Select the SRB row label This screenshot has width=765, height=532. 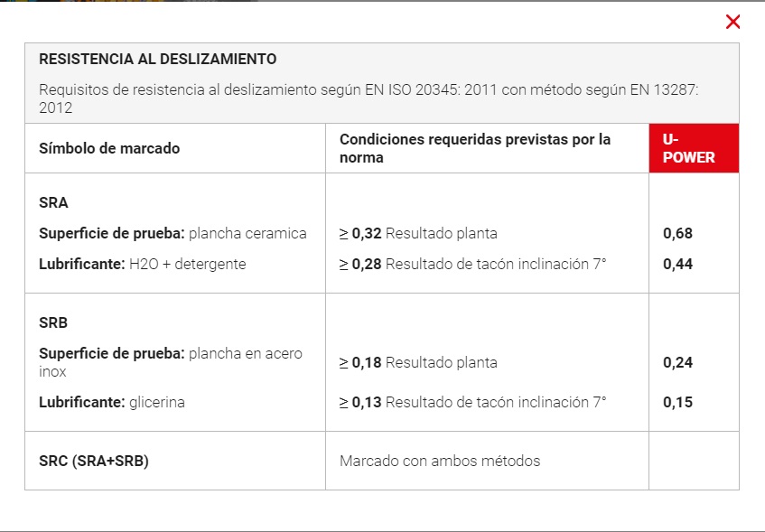(53, 322)
